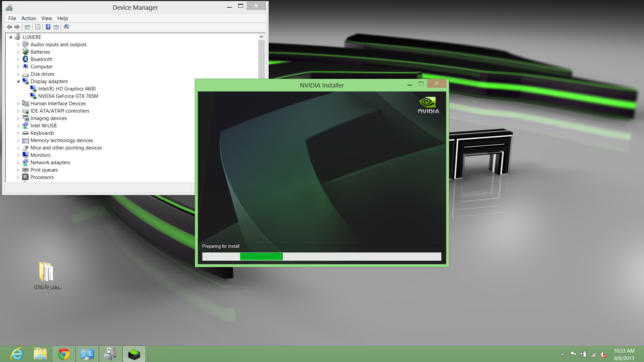Click the Batteries category icon
Image resolution: width=644 pixels, height=362 pixels.
[x=25, y=52]
